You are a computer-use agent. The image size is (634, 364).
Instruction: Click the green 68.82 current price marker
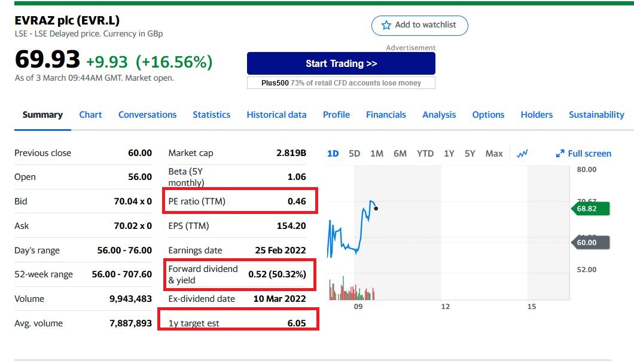590,209
